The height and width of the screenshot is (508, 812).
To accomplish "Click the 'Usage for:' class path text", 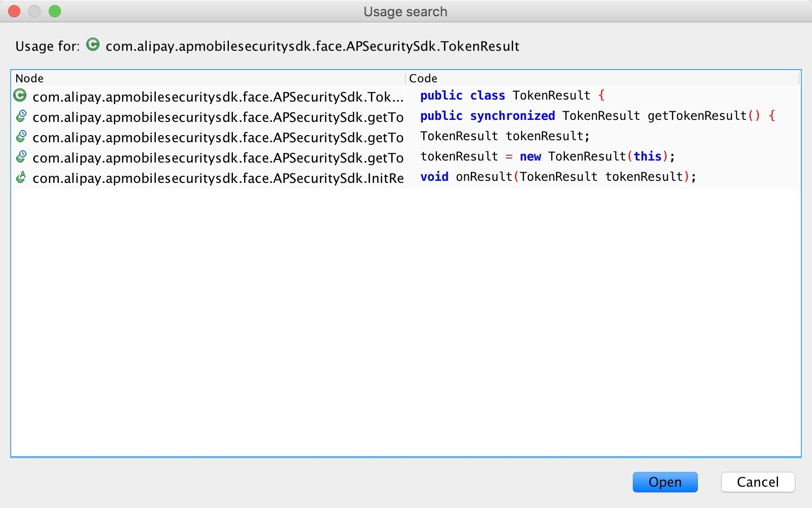I will 312,46.
